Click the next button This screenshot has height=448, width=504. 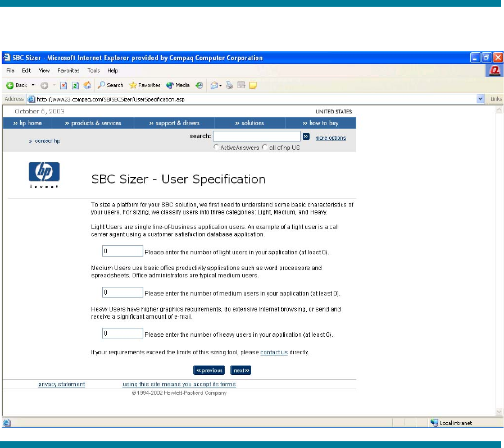pos(240,371)
